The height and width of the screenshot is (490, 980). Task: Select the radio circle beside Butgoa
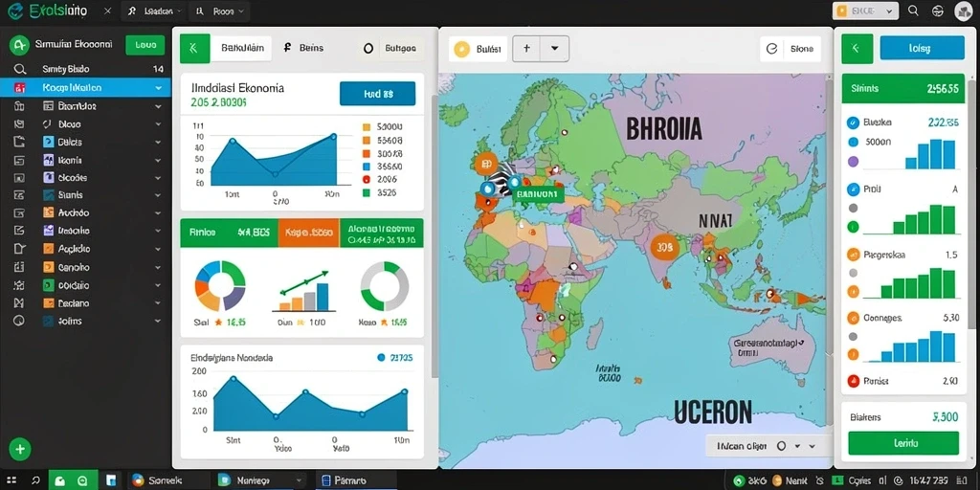point(368,48)
